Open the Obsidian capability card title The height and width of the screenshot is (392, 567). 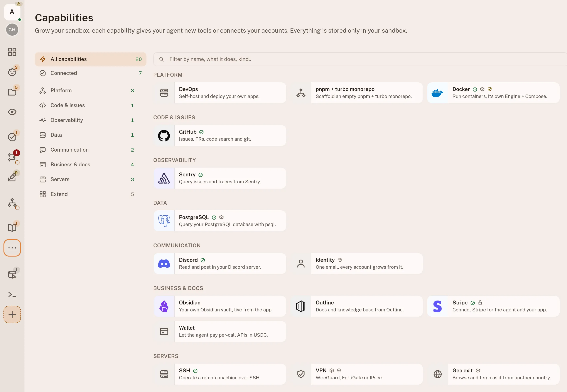[x=190, y=302]
